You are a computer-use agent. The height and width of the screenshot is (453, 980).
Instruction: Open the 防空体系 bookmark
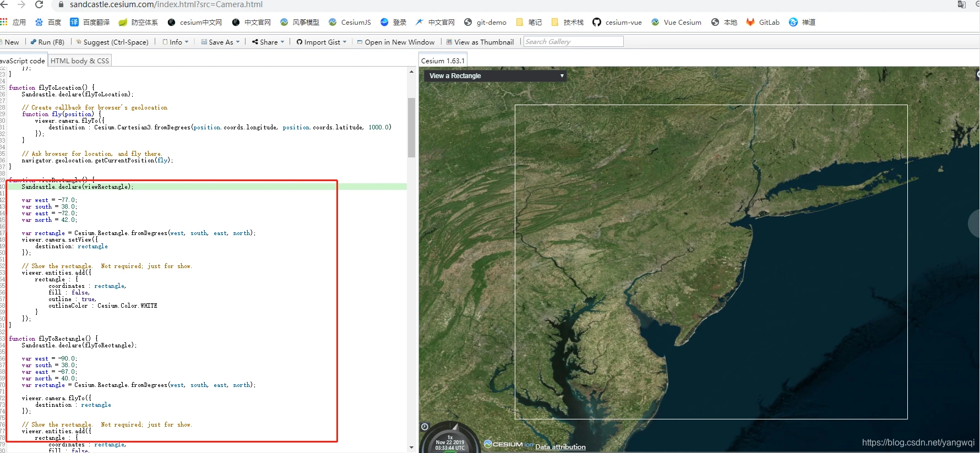point(138,22)
